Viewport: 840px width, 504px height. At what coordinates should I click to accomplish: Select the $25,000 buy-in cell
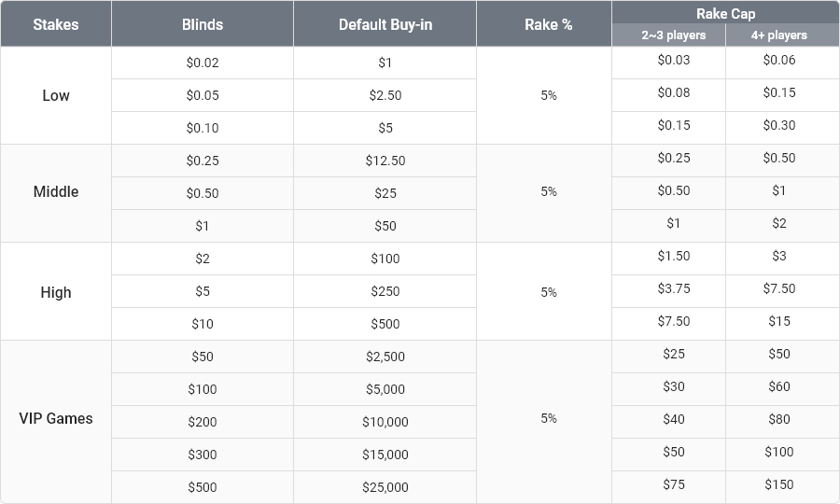click(x=385, y=487)
